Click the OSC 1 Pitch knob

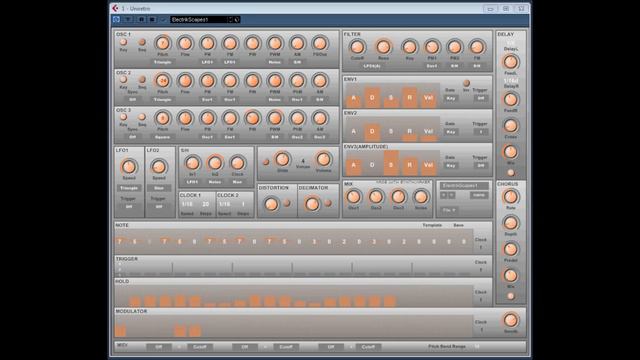click(162, 43)
